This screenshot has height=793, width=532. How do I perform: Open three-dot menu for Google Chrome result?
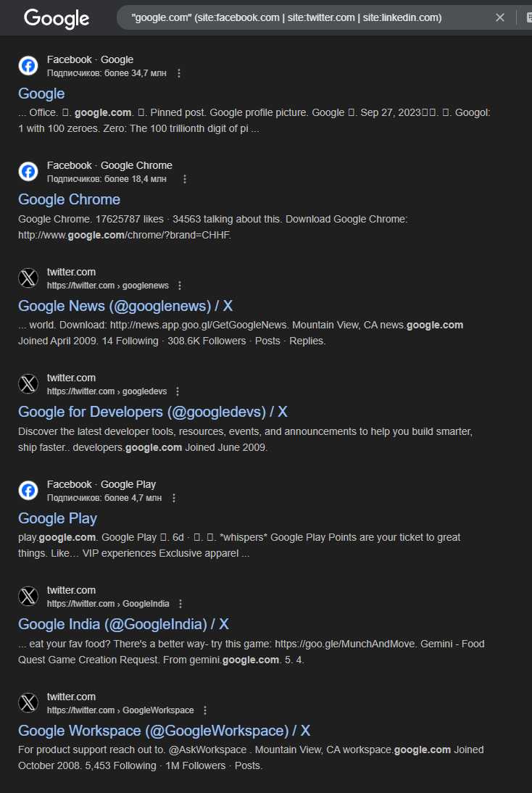(185, 179)
